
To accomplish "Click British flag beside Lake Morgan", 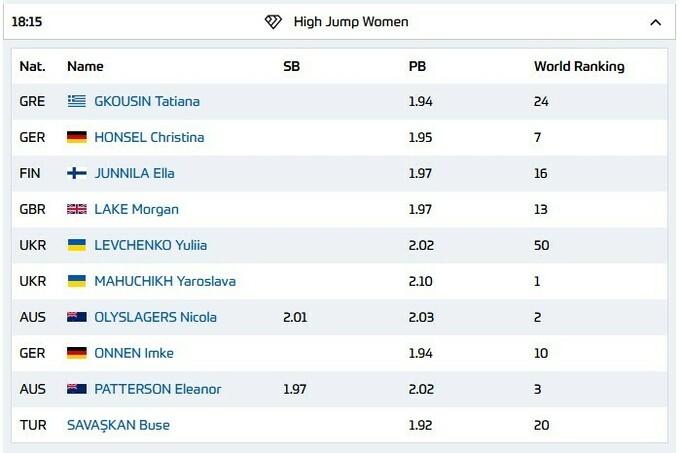I will (77, 209).
